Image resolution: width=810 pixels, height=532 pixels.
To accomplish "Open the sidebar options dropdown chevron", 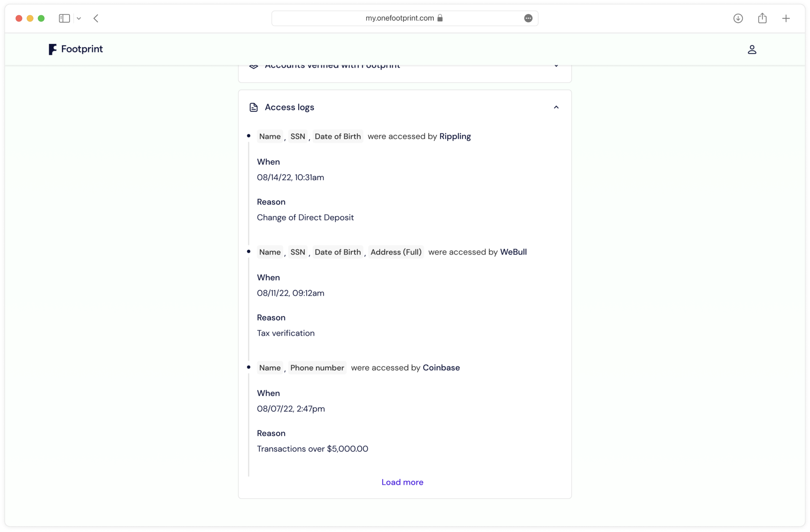I will (x=79, y=18).
